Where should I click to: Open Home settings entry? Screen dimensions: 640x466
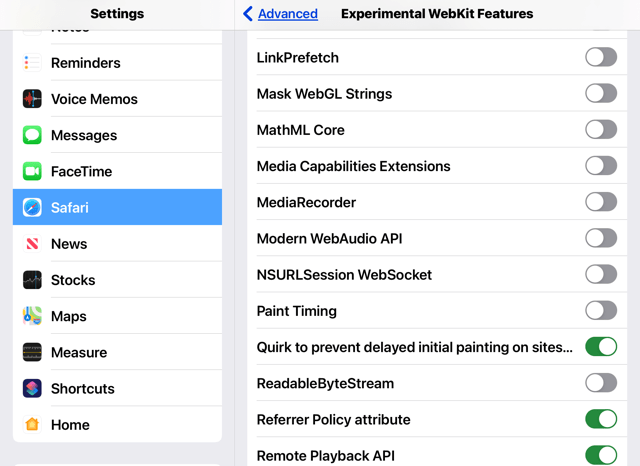(x=117, y=424)
